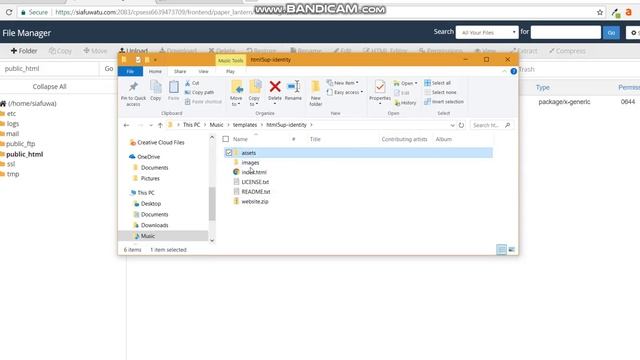Click the up-one-level arrow in Explorer
Viewport: 640px width, 360px height.
click(x=160, y=125)
